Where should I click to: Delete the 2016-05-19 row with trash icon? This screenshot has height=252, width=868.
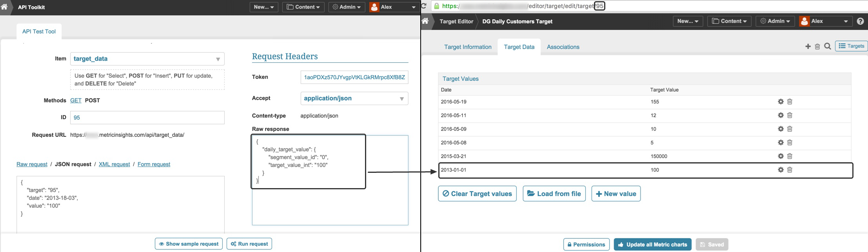(790, 102)
